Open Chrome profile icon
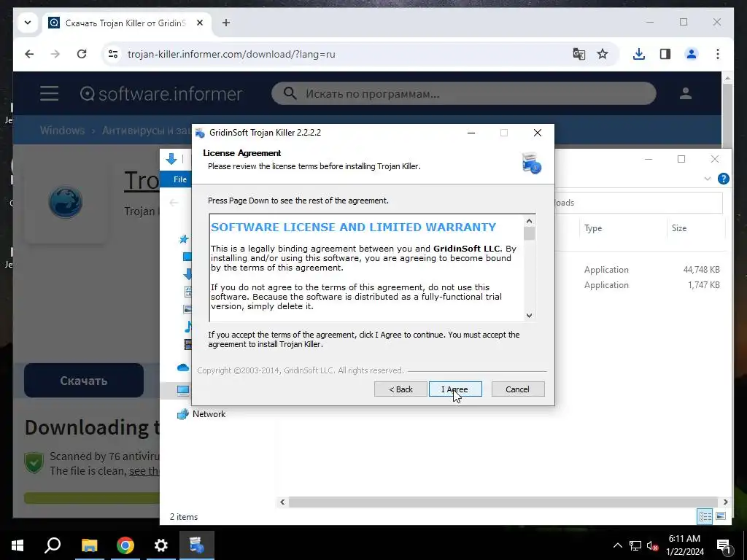This screenshot has height=560, width=747. click(692, 54)
